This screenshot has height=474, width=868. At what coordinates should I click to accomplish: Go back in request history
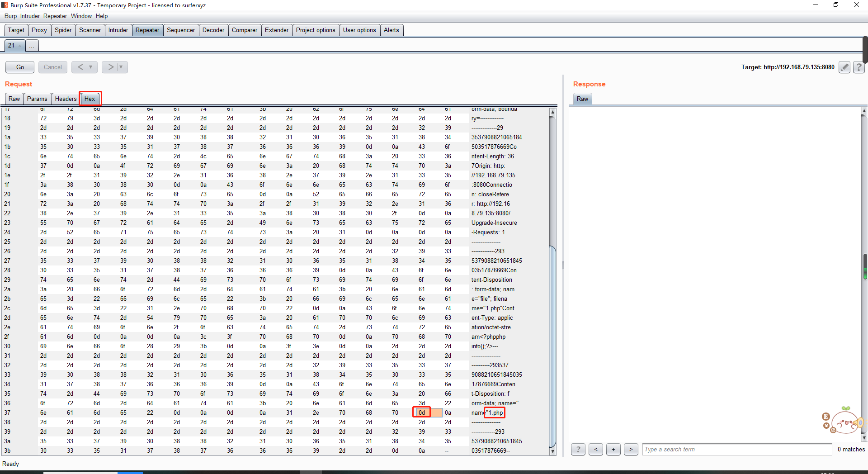80,67
